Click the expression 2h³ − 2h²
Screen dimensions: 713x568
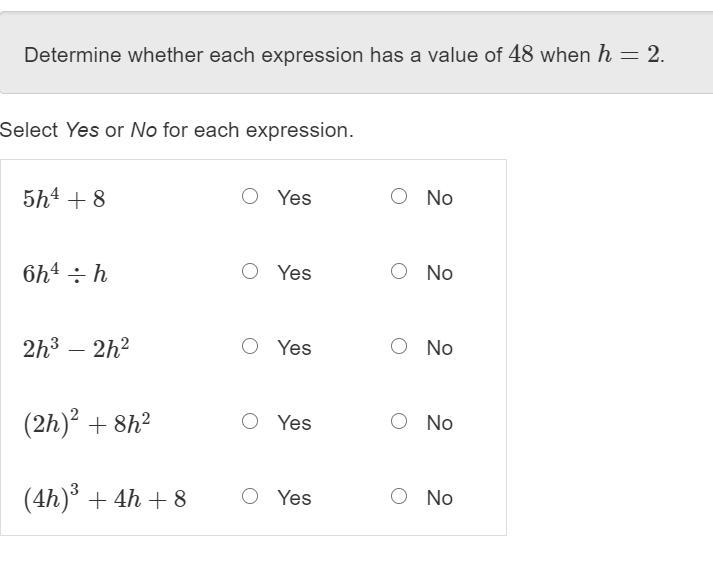coord(76,348)
